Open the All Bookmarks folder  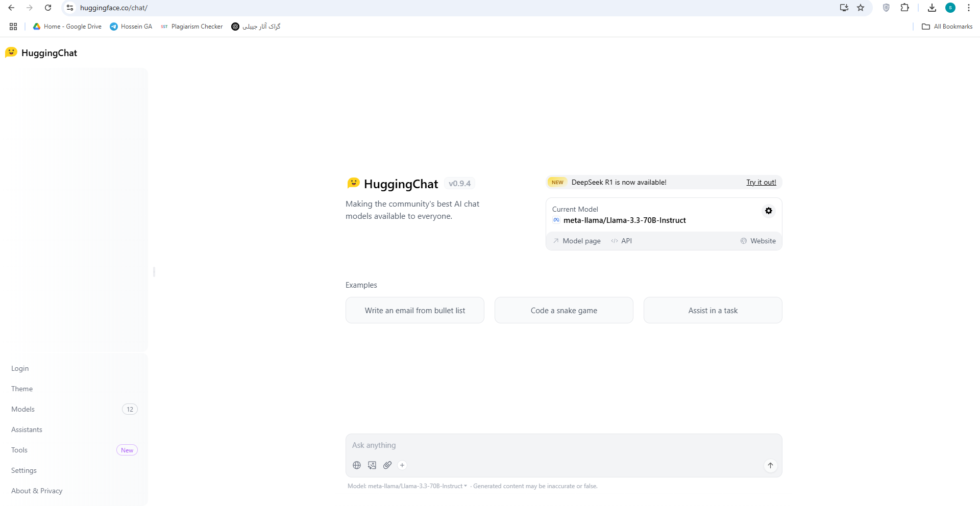point(947,27)
